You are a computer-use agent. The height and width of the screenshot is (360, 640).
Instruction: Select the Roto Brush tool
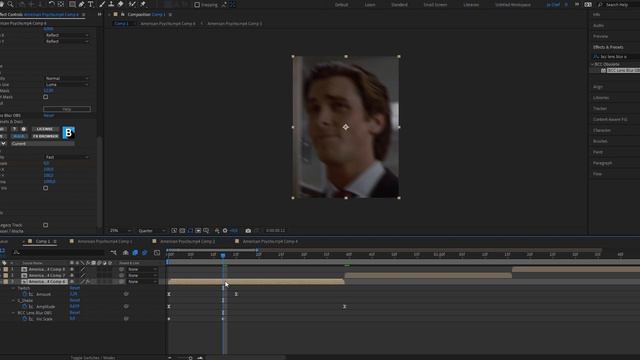point(132,4)
